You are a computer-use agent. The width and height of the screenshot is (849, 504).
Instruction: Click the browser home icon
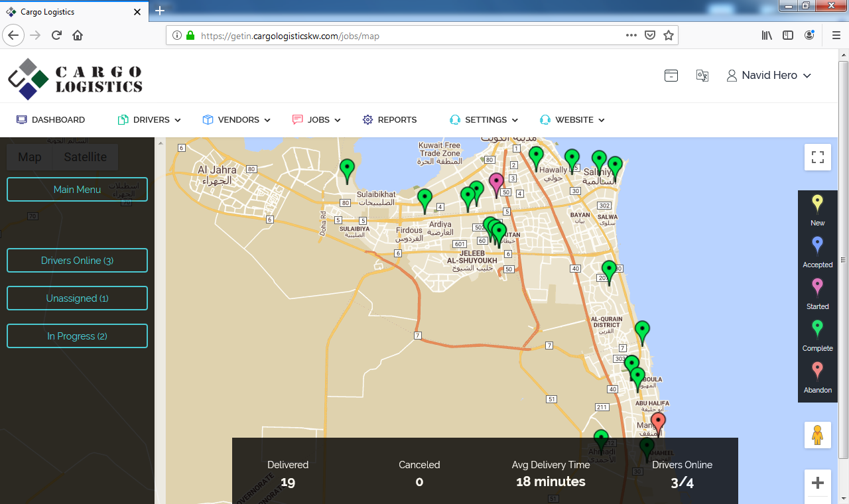[x=78, y=35]
